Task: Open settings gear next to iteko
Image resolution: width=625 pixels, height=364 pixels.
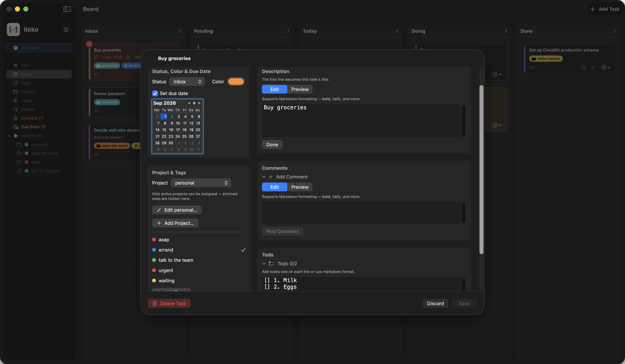Action: [66, 30]
